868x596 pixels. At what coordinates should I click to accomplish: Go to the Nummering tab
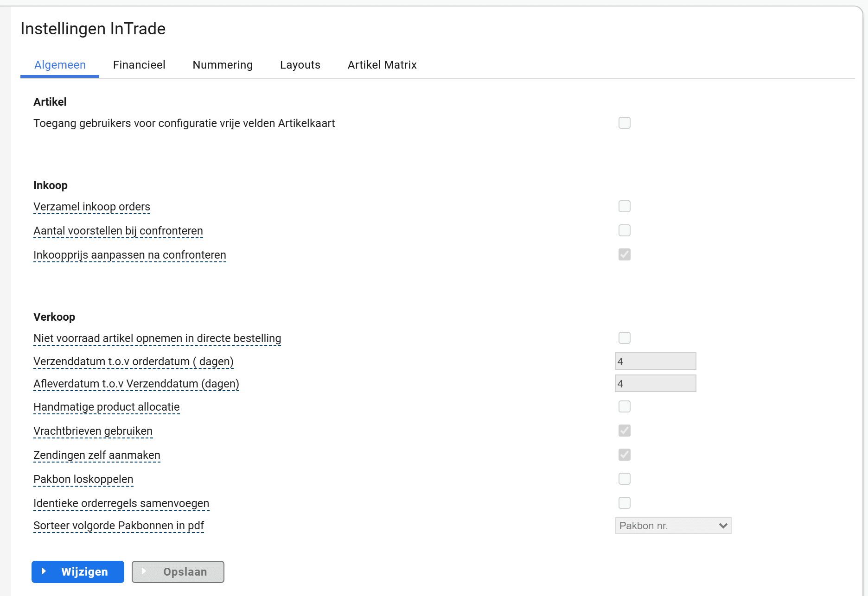click(223, 65)
